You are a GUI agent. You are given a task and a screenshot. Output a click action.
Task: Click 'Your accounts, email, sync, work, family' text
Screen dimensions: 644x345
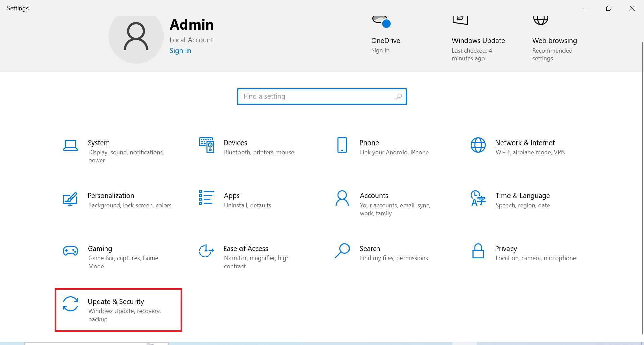click(x=395, y=209)
